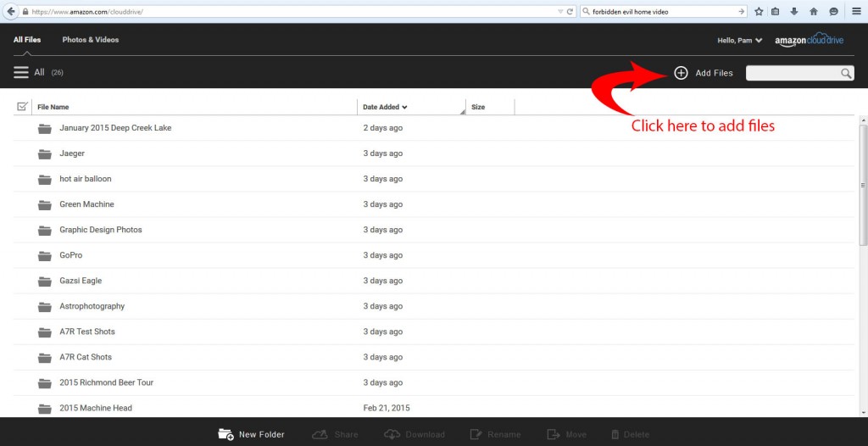Toggle the select-all files checkbox

click(x=23, y=107)
